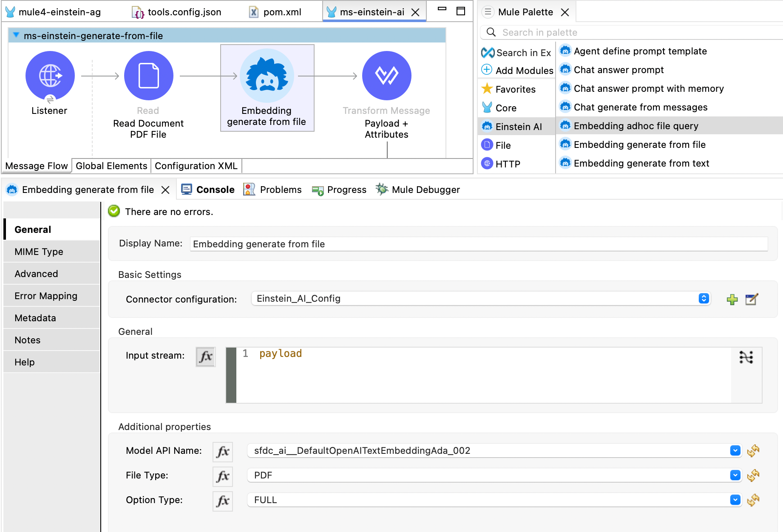Open the Core palette category
This screenshot has width=783, height=532.
[x=499, y=108]
